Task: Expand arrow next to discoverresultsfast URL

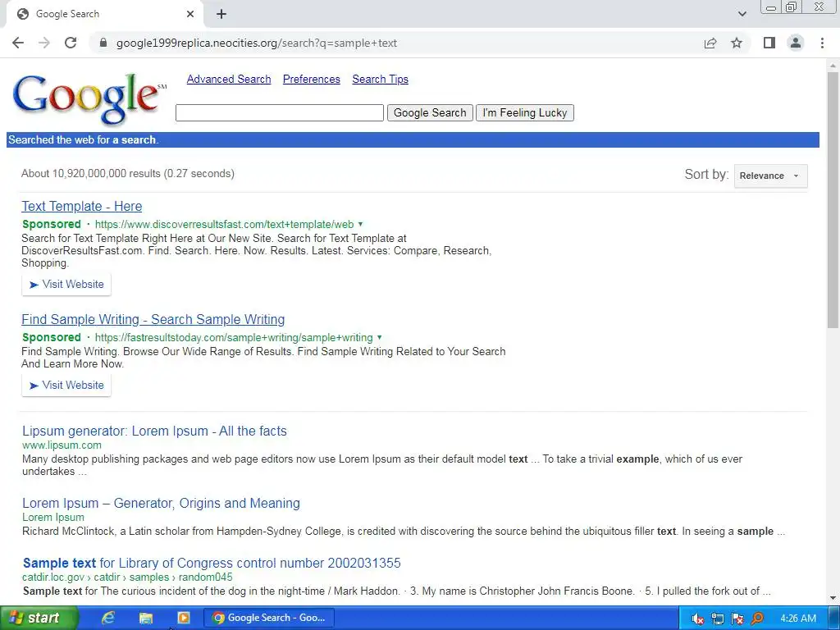Action: coord(361,224)
